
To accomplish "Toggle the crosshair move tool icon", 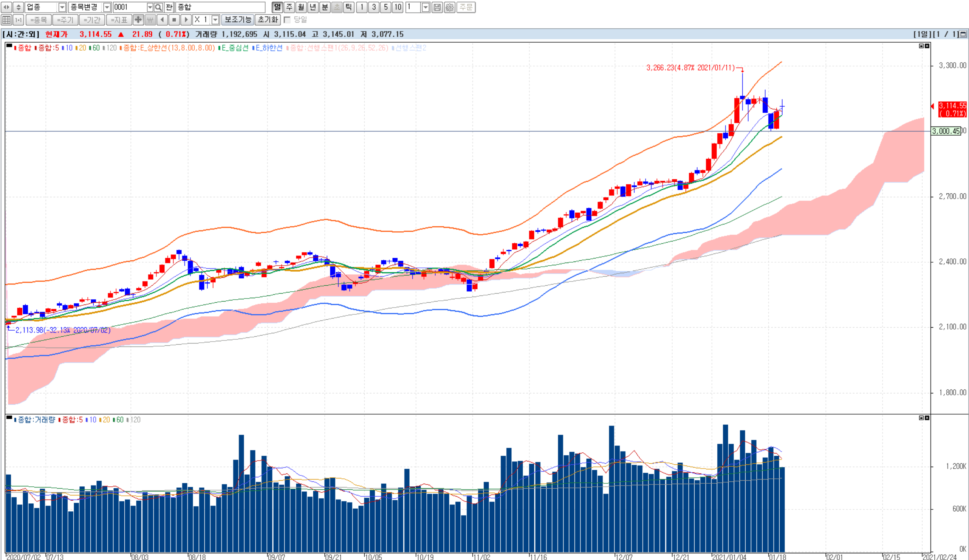I will click(x=138, y=20).
